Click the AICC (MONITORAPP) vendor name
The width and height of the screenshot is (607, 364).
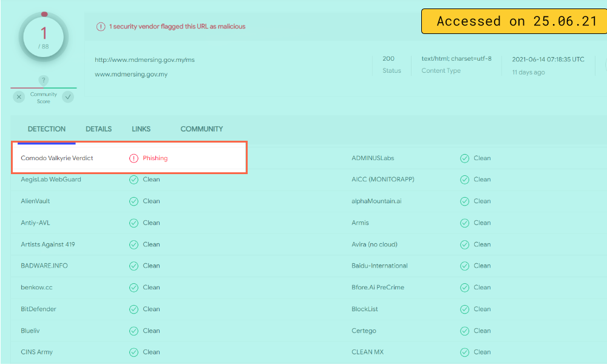[383, 180]
